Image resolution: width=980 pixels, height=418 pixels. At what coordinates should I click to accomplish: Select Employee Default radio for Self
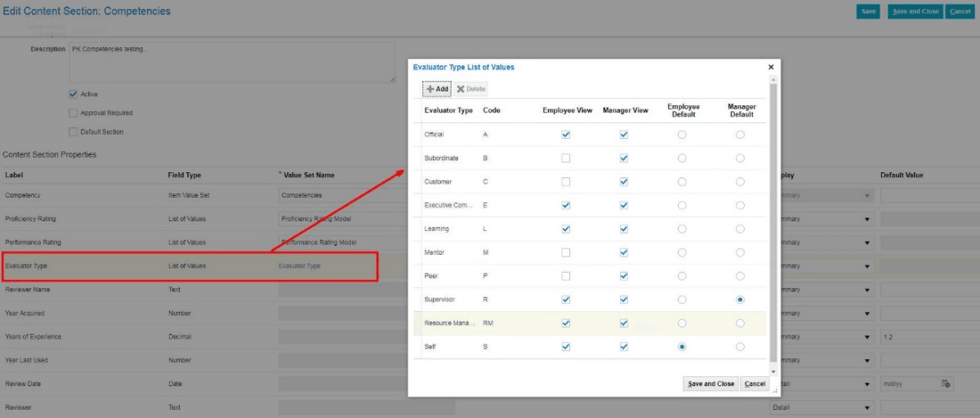pyautogui.click(x=682, y=347)
